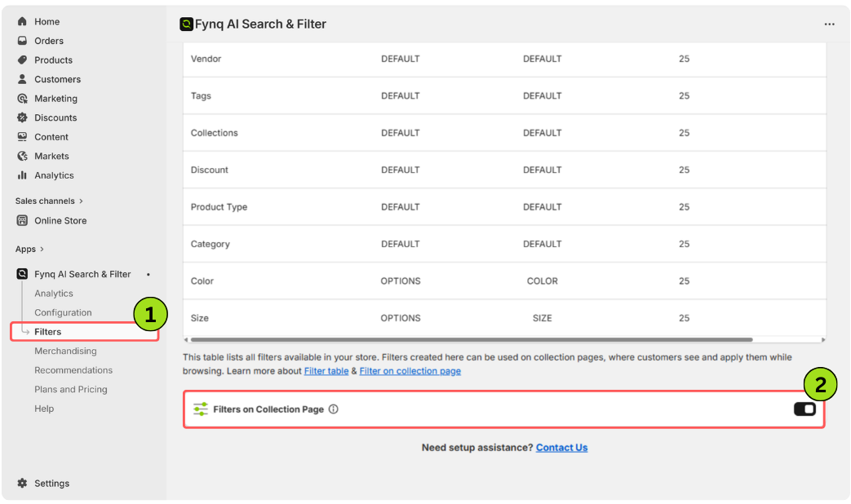851x504 pixels.
Task: Toggle Filters on Collection Page switch
Action: coord(804,409)
